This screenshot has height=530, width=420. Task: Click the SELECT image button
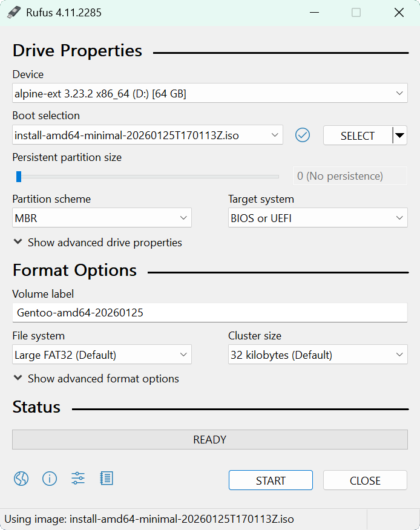357,136
